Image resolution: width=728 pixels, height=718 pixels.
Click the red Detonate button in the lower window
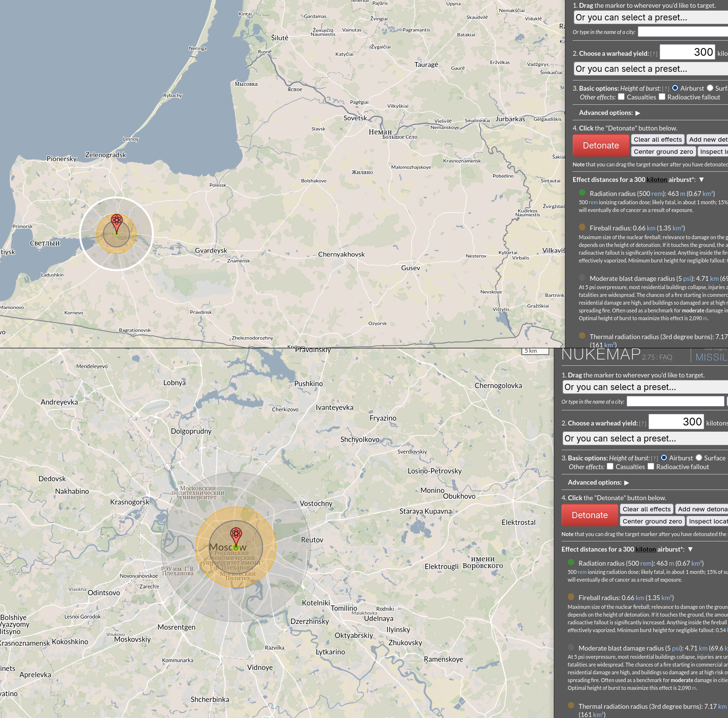(x=590, y=515)
